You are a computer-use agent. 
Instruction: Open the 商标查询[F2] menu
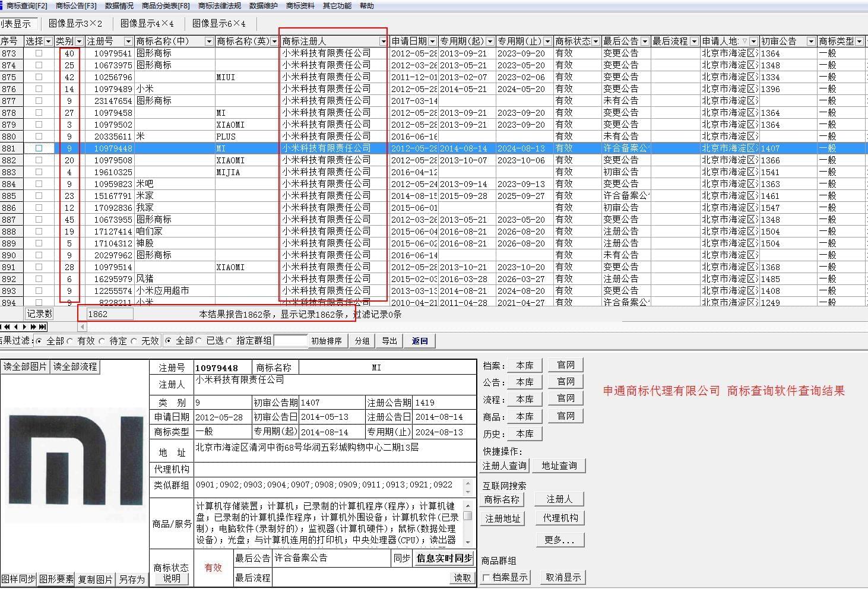[27, 6]
